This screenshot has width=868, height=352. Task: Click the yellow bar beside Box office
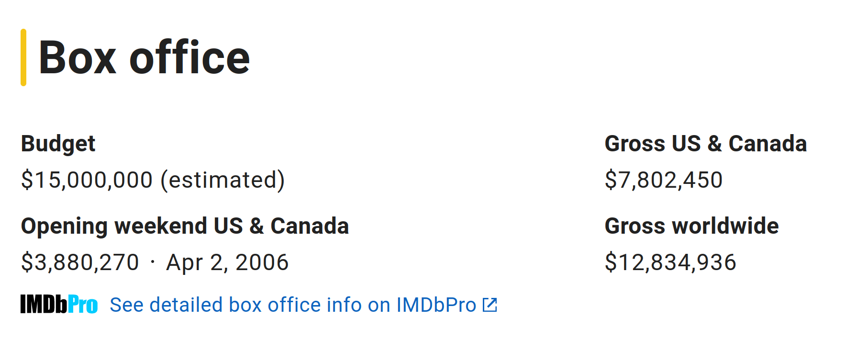pos(23,57)
